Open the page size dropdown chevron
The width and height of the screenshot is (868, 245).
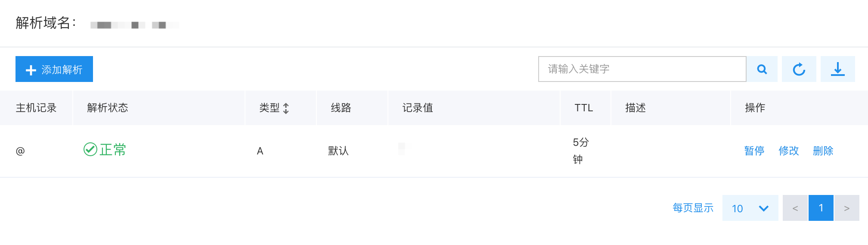(x=764, y=208)
